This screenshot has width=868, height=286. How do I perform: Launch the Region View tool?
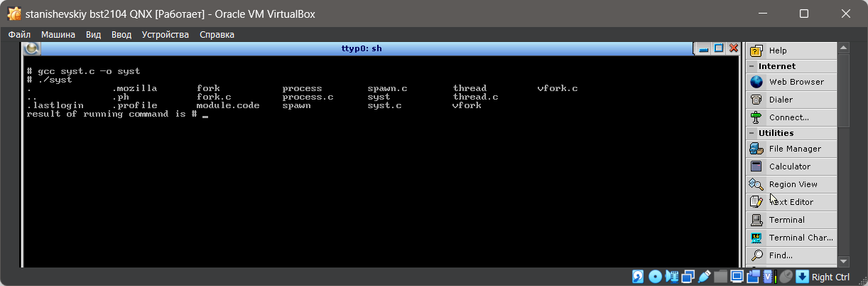(x=791, y=184)
